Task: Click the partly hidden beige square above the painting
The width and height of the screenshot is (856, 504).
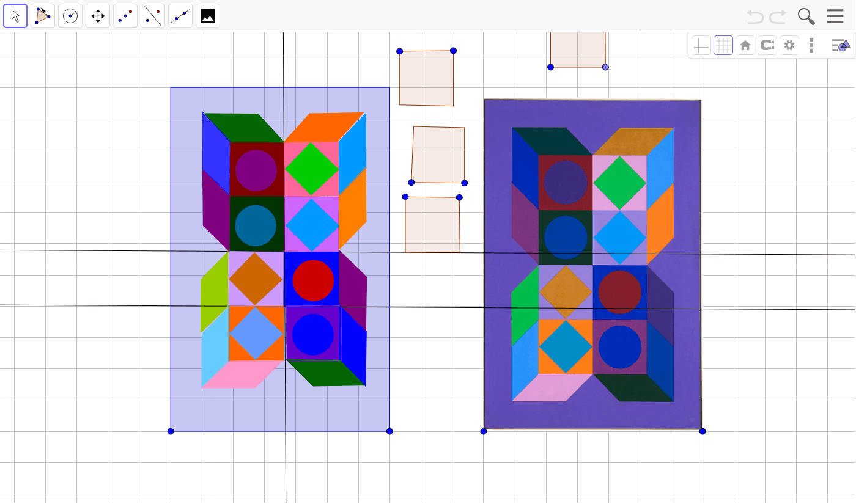Action: pyautogui.click(x=578, y=50)
